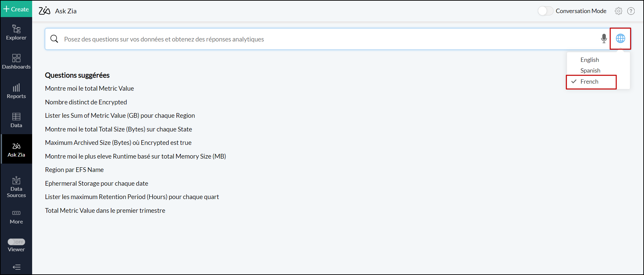
Task: Open Reports from the sidebar
Action: tap(16, 91)
